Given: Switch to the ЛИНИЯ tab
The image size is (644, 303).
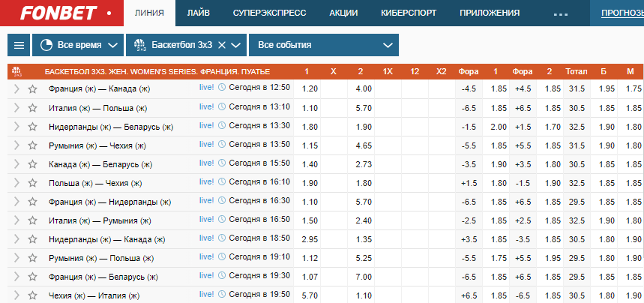Looking at the screenshot, I should pos(149,13).
